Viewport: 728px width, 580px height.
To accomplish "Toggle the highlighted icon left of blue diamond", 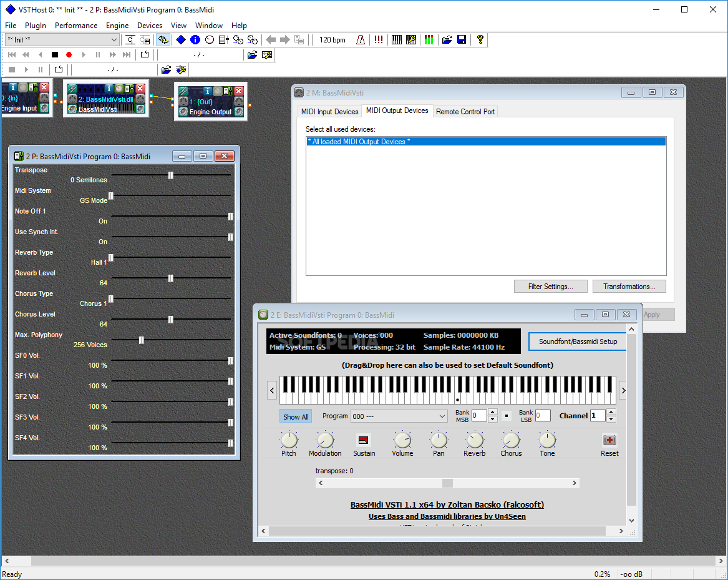I will pyautogui.click(x=163, y=40).
